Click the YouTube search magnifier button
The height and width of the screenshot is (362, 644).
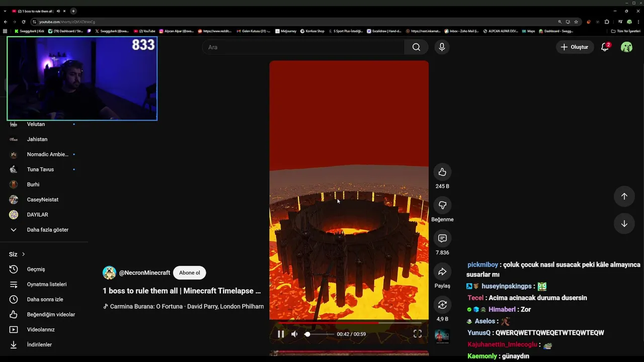pos(416,47)
